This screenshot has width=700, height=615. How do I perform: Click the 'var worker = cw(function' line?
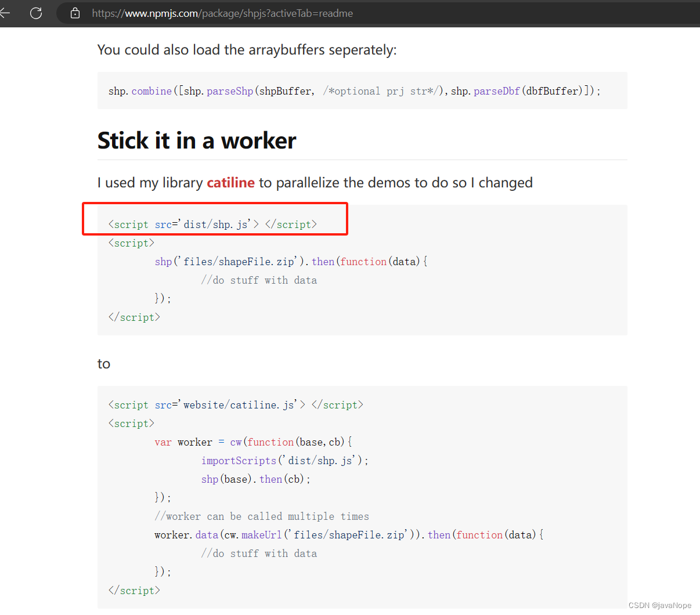[253, 442]
